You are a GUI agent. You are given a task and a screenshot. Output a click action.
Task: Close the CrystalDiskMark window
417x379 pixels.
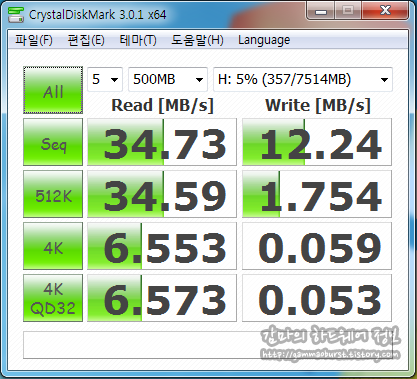(385, 11)
